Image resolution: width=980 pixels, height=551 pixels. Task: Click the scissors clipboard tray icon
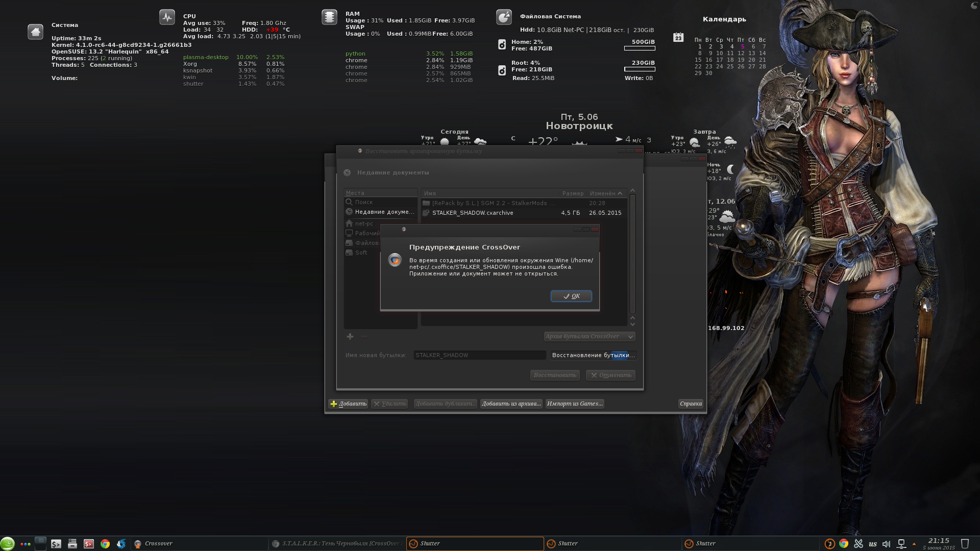point(859,544)
